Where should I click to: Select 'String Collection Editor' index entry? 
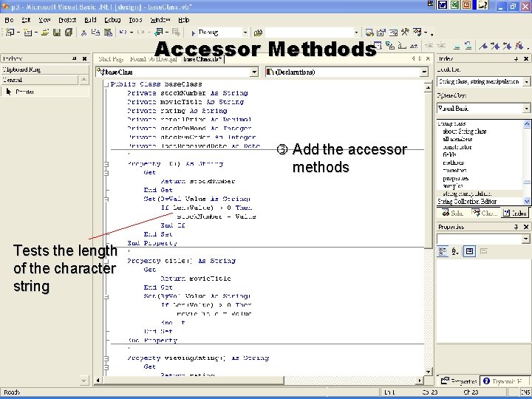[467, 202]
